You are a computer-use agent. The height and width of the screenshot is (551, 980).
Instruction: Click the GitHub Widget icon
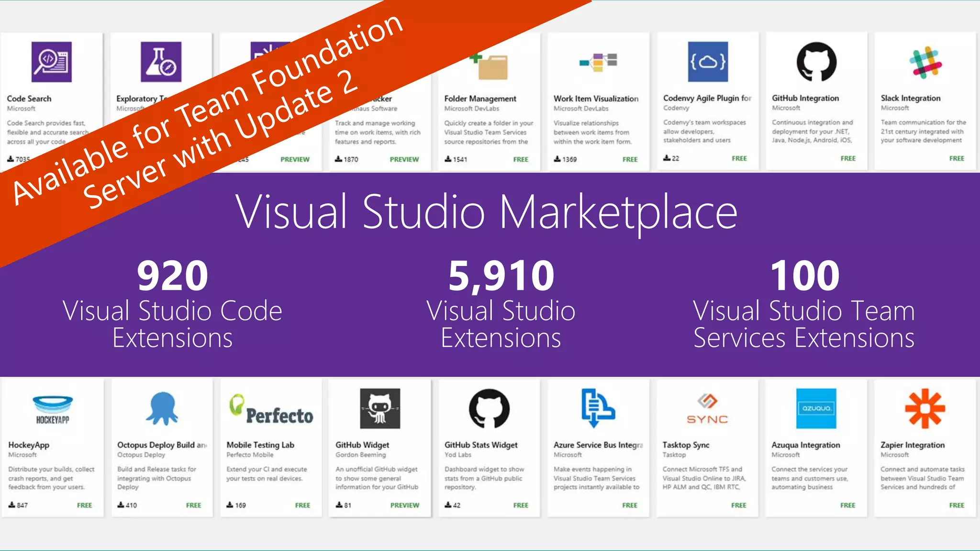coord(380,408)
